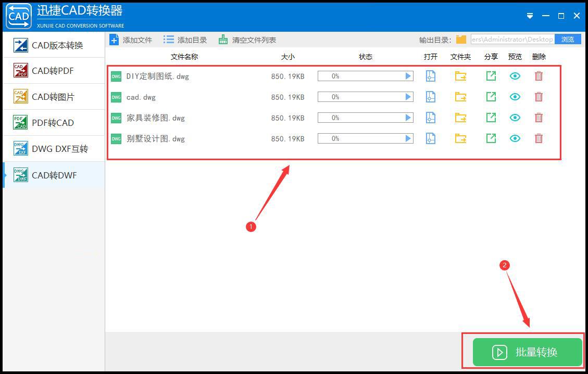The height and width of the screenshot is (374, 588).
Task: Open the folder icon for 家具装修图.dwg
Action: point(460,118)
